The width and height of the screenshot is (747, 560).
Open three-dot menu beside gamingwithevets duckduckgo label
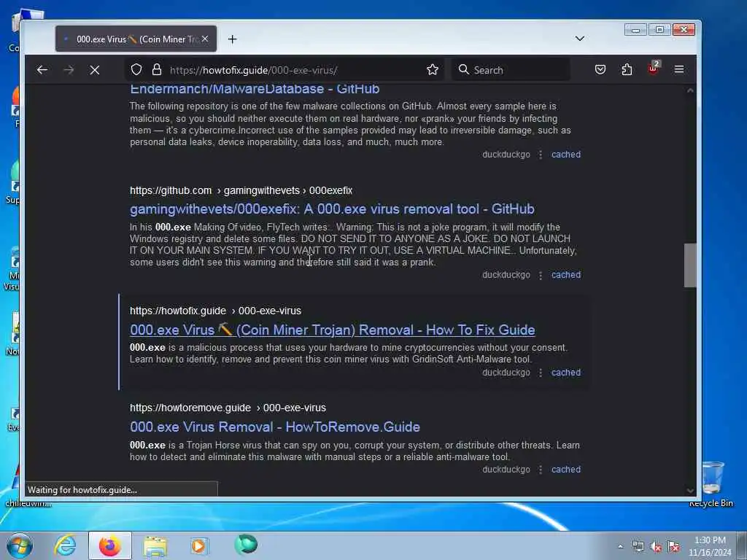[541, 275]
